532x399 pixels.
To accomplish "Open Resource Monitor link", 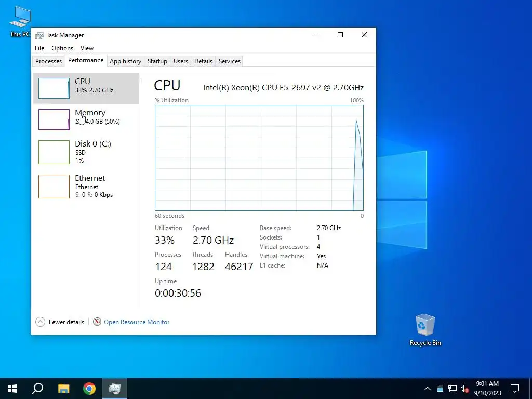I will (x=137, y=322).
